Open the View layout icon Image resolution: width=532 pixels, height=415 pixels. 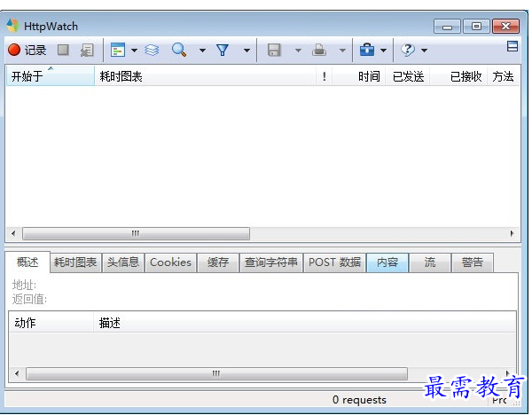click(118, 51)
